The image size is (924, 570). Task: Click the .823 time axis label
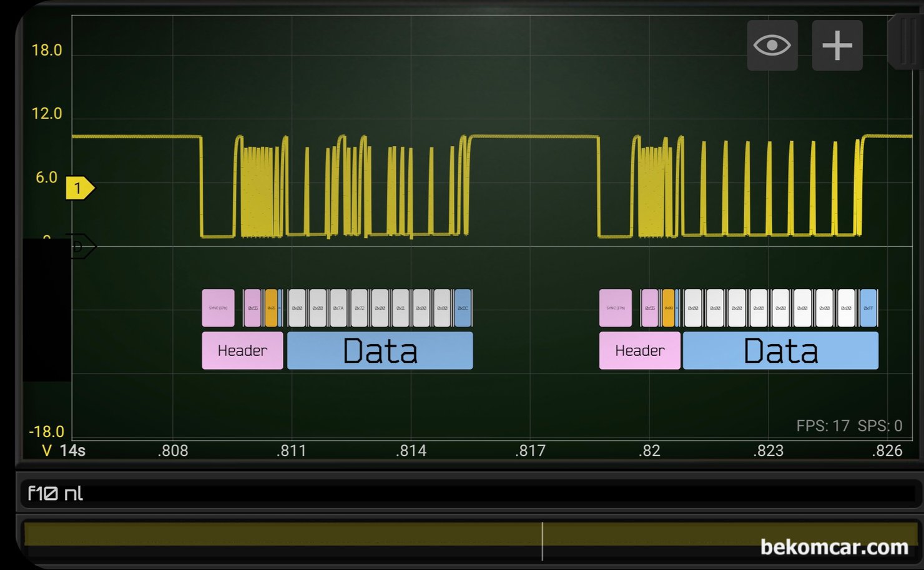pos(768,451)
